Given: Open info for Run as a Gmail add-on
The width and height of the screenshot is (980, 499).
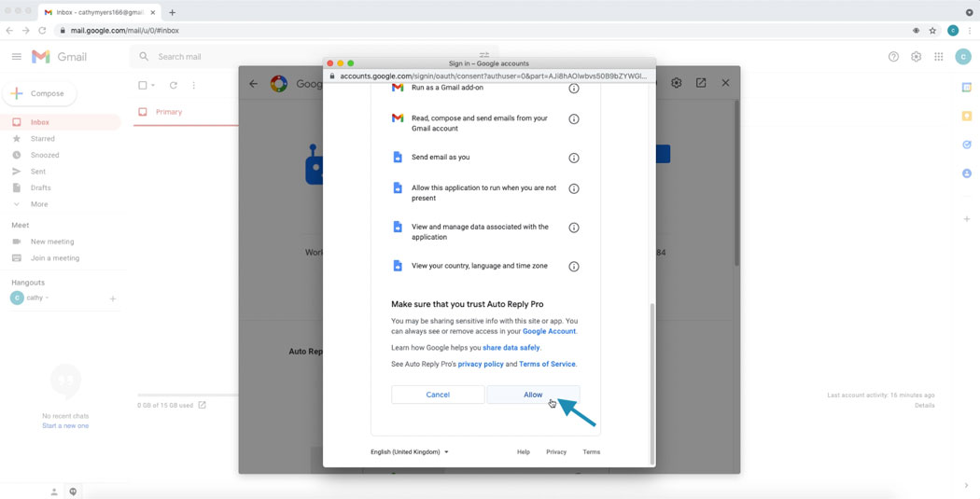Looking at the screenshot, I should point(574,89).
